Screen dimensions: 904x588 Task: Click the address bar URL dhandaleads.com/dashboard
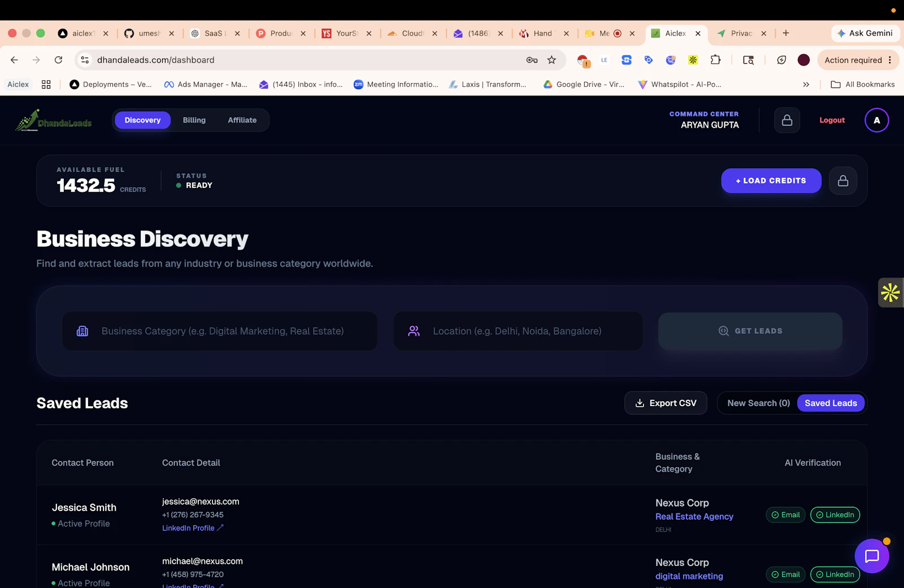156,60
